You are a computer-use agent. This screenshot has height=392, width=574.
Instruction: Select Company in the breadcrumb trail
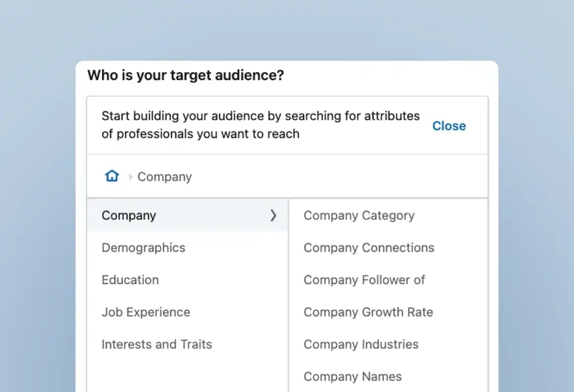pyautogui.click(x=164, y=177)
